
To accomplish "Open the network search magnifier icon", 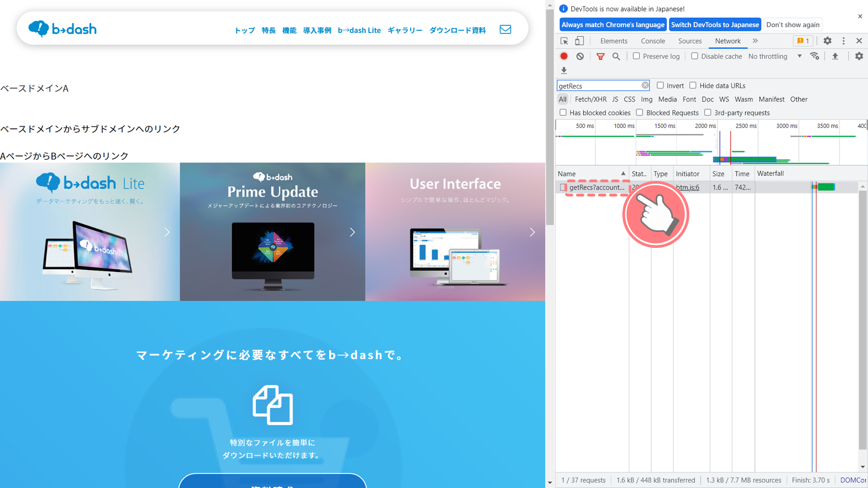I will pyautogui.click(x=616, y=56).
